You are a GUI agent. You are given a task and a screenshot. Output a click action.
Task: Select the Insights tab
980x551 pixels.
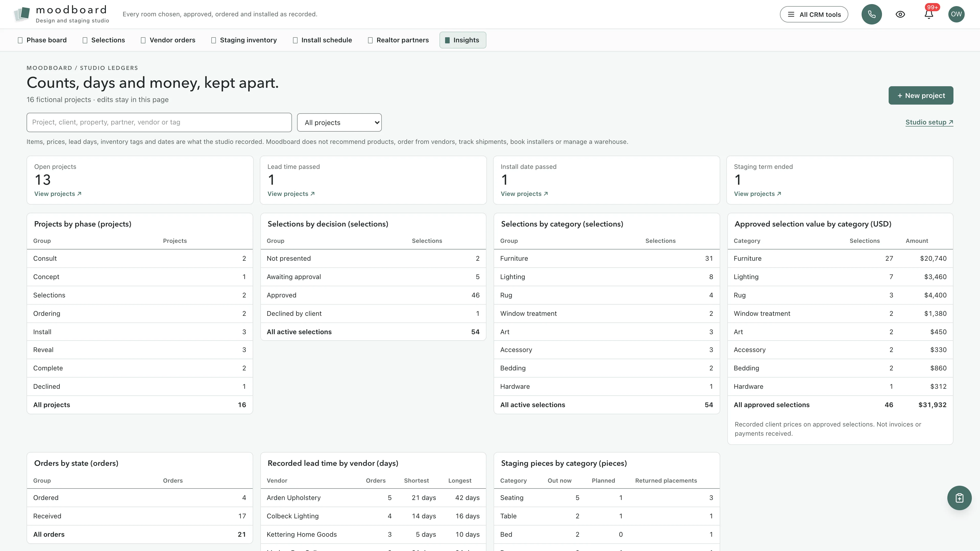coord(463,40)
